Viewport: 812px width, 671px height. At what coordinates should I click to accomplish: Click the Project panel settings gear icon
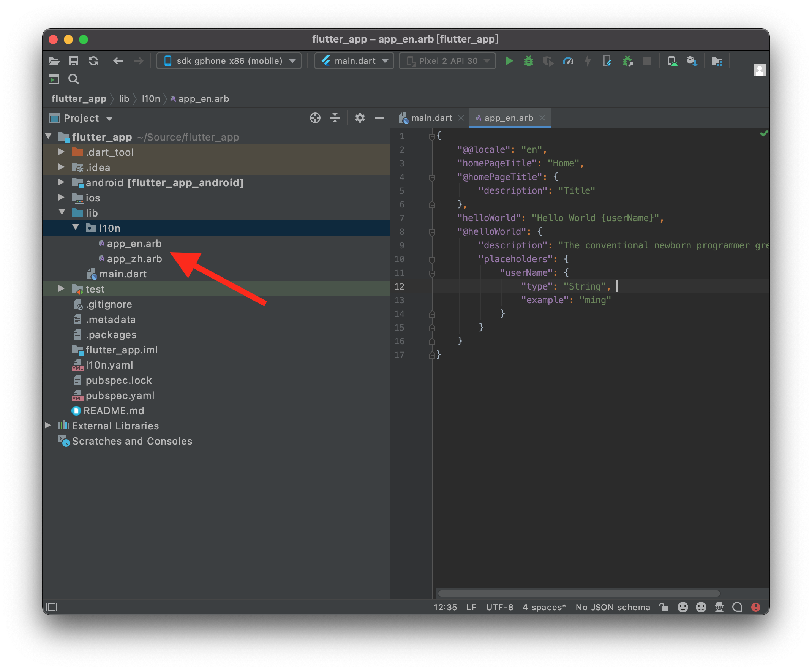click(x=360, y=118)
